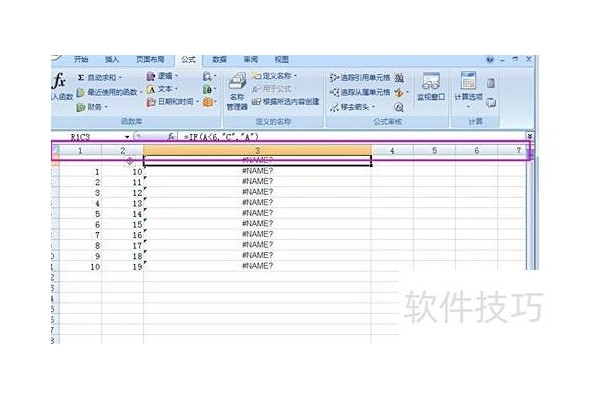Open the Name Manager (名称管理器)
The width and height of the screenshot is (600, 400).
tap(237, 91)
